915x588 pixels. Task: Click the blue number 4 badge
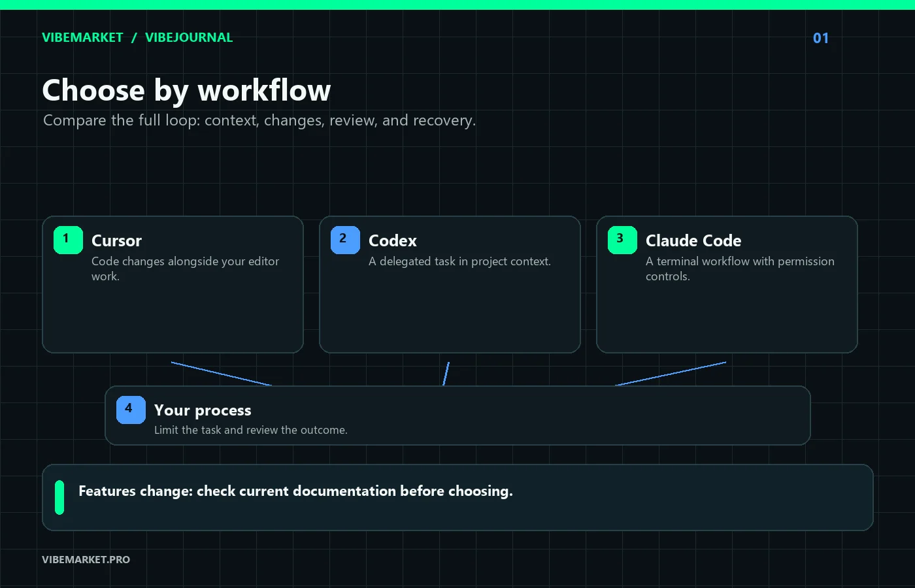131,410
